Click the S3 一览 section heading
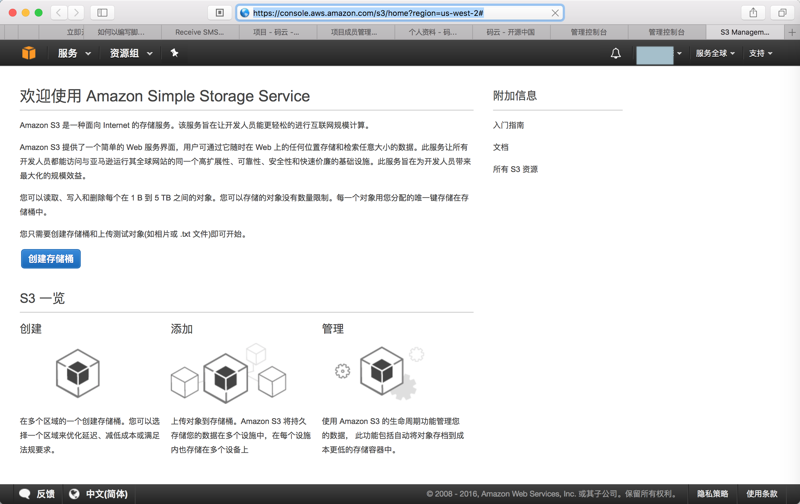 [42, 298]
